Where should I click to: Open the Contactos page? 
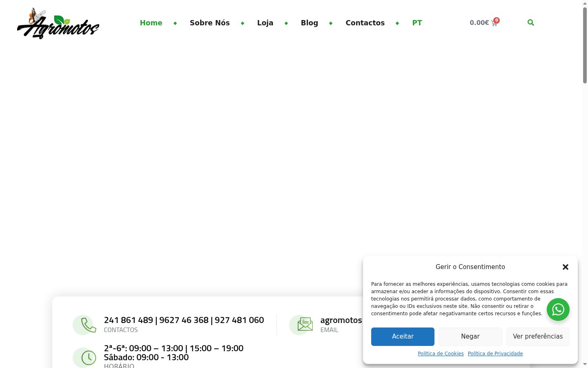(365, 23)
